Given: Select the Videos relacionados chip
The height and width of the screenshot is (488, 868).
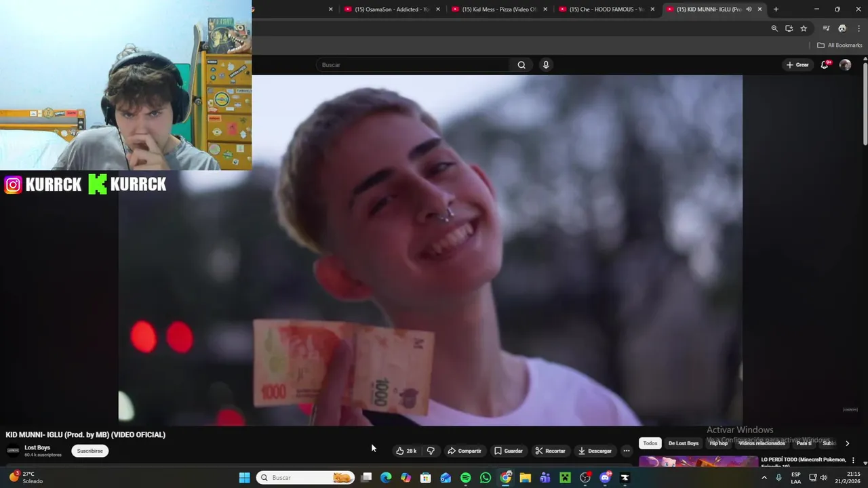Looking at the screenshot, I should click(762, 443).
